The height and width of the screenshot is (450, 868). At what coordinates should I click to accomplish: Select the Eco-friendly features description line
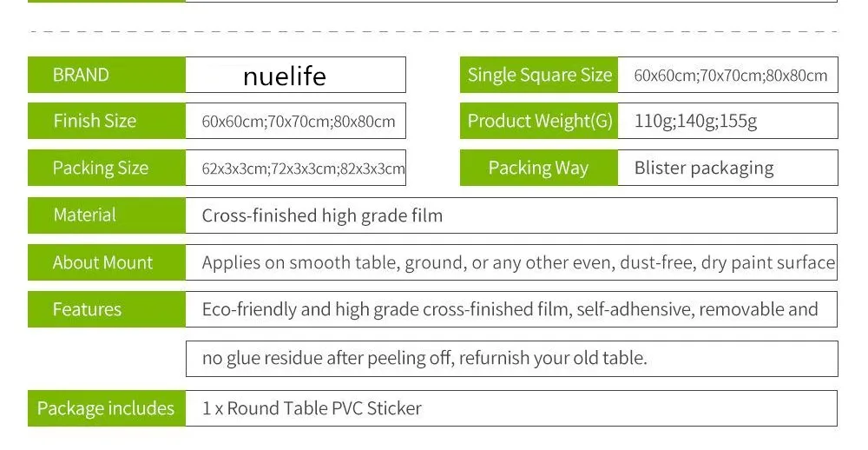tap(511, 309)
